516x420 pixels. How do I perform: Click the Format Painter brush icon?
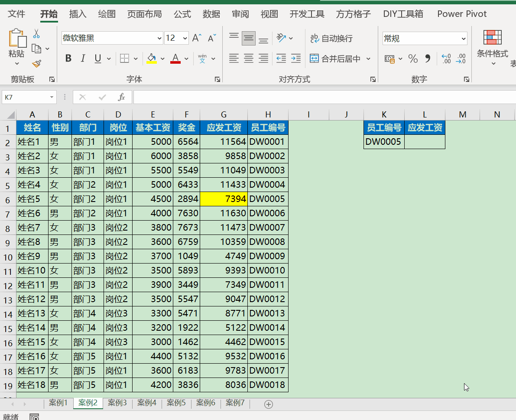(x=36, y=64)
